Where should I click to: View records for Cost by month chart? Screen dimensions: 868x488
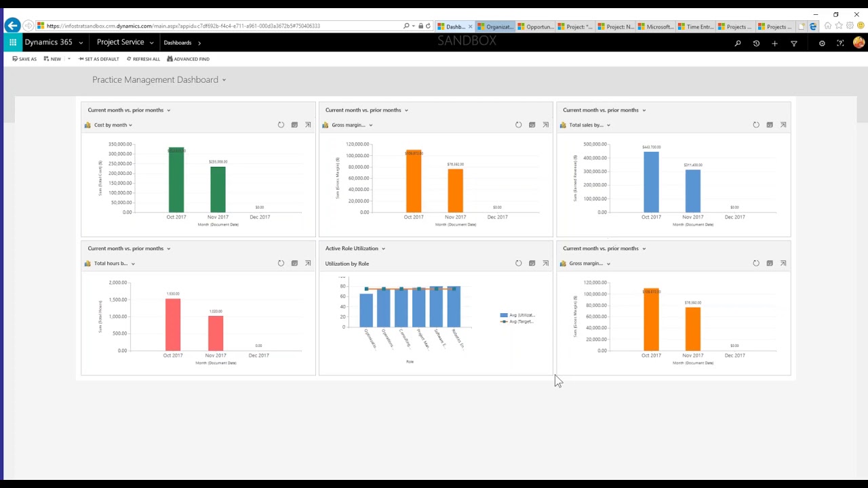tap(294, 125)
